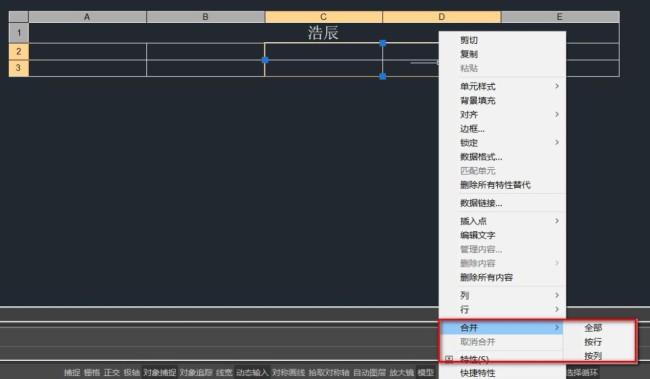The width and height of the screenshot is (650, 379).
Task: Click the 浩辰 title cell
Action: click(323, 33)
